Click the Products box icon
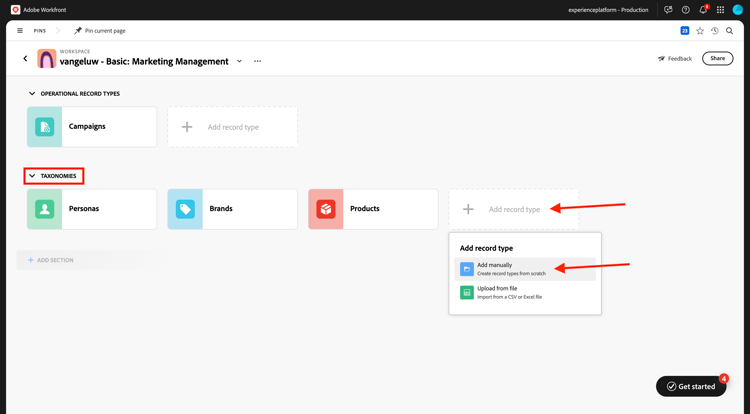750x414 pixels. coord(326,209)
